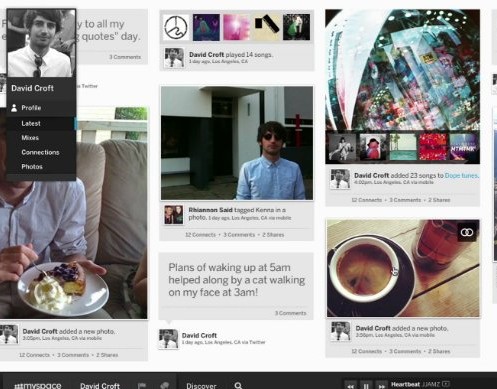Screen dimensions: 497x389
Task: Open the NTHTMR purple mix thumbnail
Action: [463, 147]
